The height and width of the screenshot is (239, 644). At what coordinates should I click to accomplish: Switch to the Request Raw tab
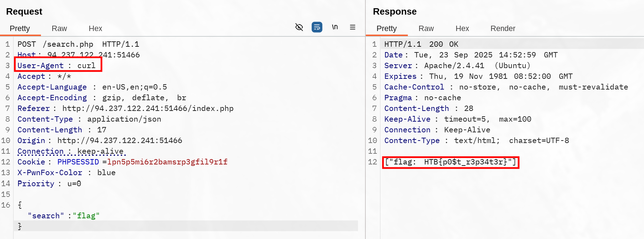coord(59,29)
